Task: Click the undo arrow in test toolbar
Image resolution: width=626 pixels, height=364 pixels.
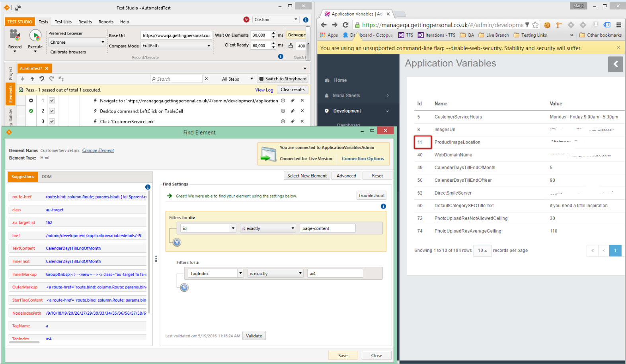Action: (42, 79)
